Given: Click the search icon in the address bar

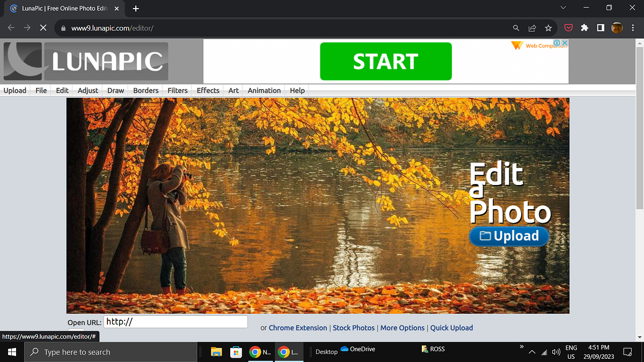Looking at the screenshot, I should point(515,27).
